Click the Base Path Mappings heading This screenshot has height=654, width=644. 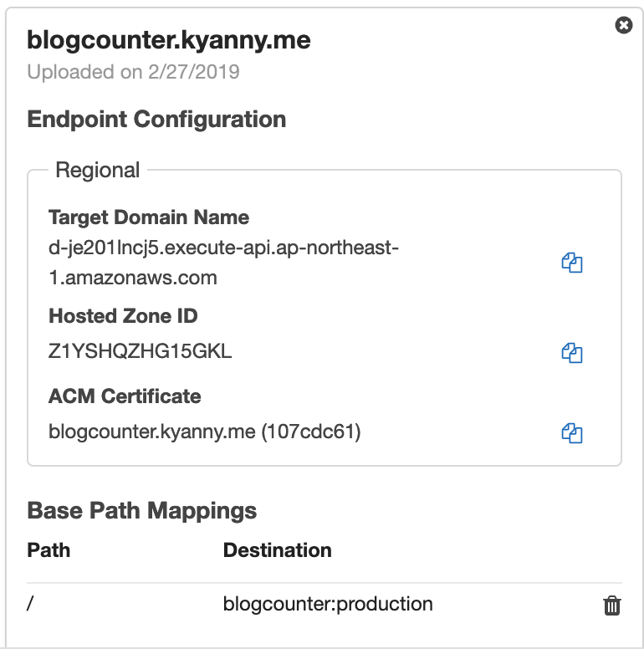tap(142, 511)
